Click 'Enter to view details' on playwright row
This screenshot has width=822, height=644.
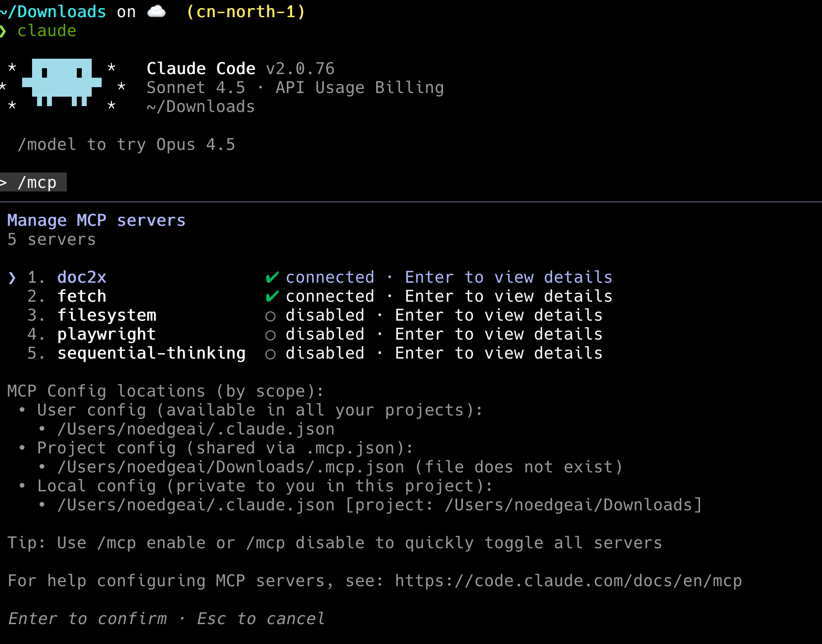click(499, 334)
